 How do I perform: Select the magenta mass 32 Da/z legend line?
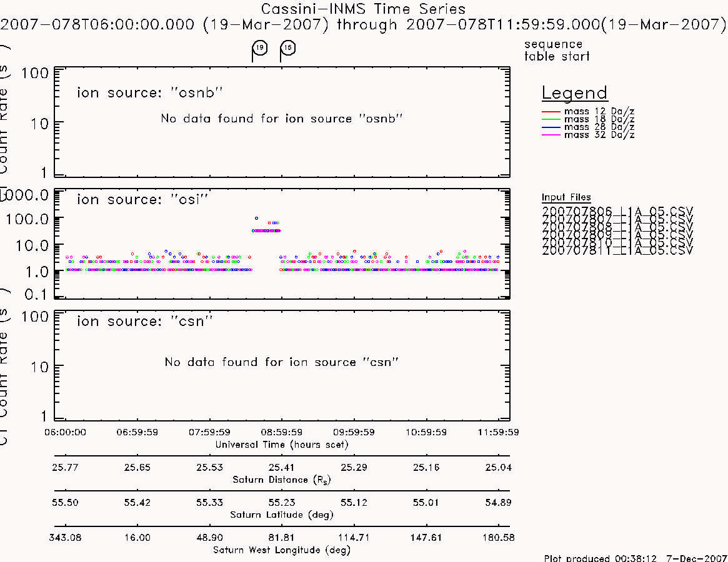[x=551, y=135]
